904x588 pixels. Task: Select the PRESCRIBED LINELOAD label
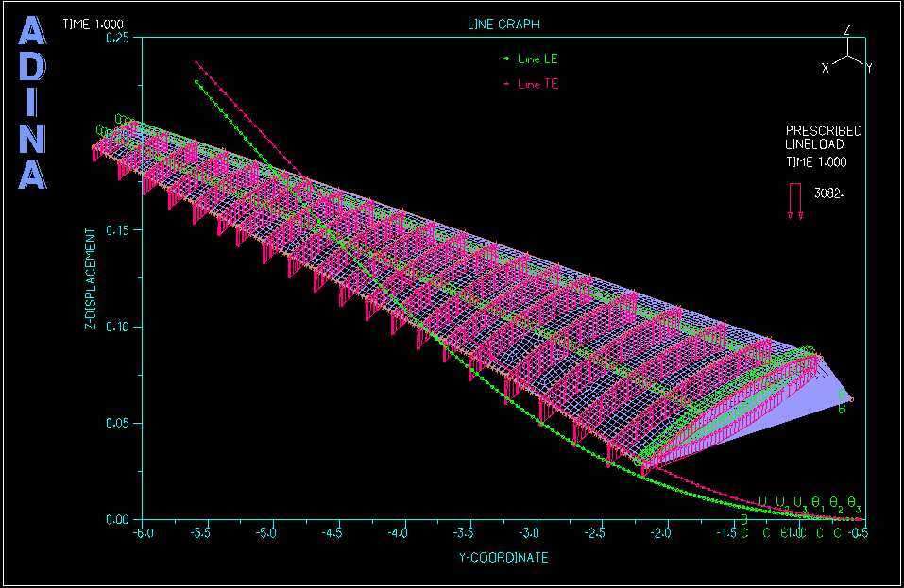(823, 138)
